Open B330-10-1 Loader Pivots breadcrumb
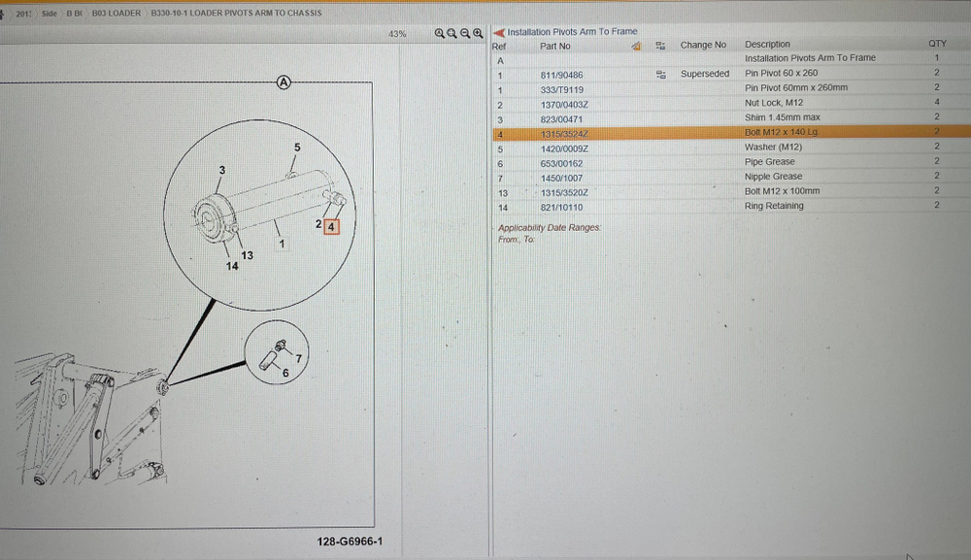The height and width of the screenshot is (560, 971). tap(236, 13)
